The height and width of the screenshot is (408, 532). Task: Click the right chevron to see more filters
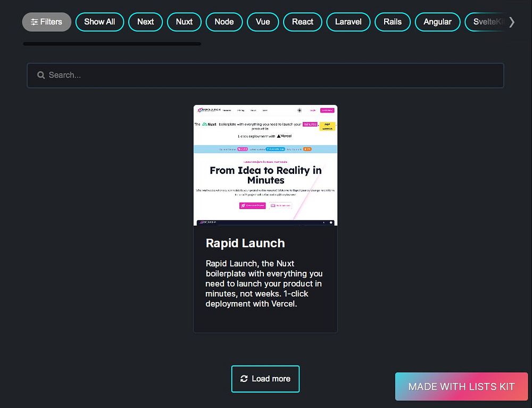click(x=512, y=22)
